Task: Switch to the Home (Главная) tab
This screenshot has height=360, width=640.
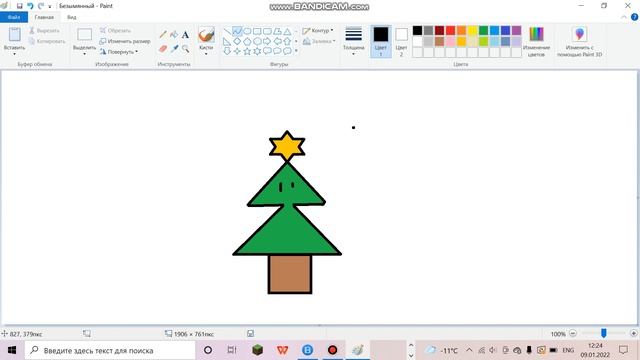Action: (x=44, y=17)
